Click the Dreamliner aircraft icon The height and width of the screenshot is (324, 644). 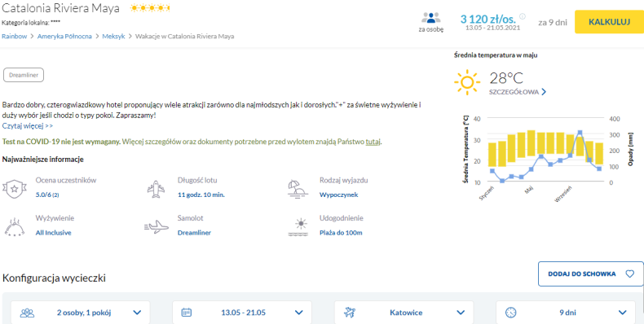156,227
